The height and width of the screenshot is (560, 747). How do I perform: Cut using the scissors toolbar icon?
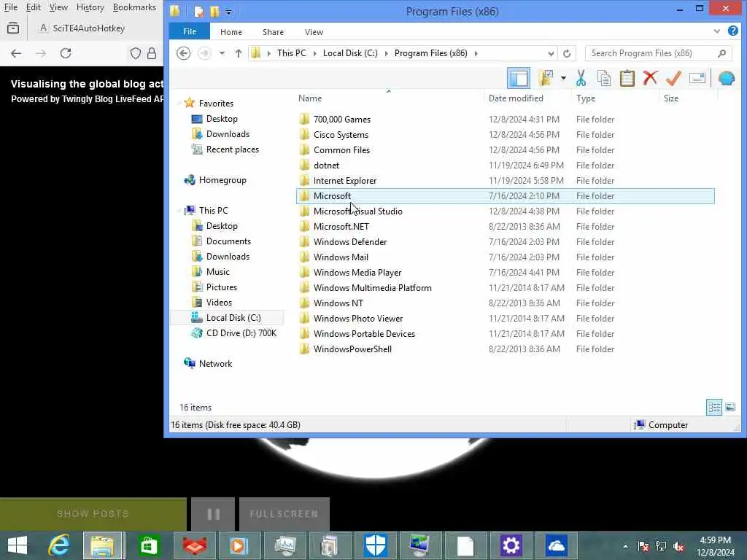pyautogui.click(x=581, y=78)
